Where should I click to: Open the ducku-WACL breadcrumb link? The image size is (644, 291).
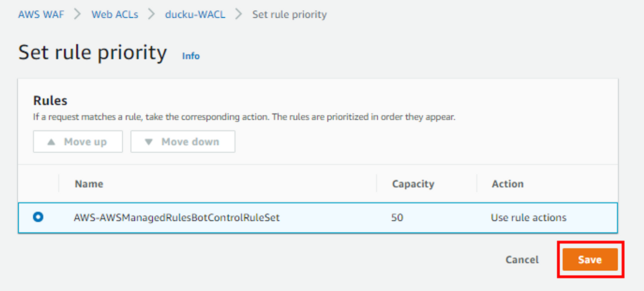(x=195, y=14)
